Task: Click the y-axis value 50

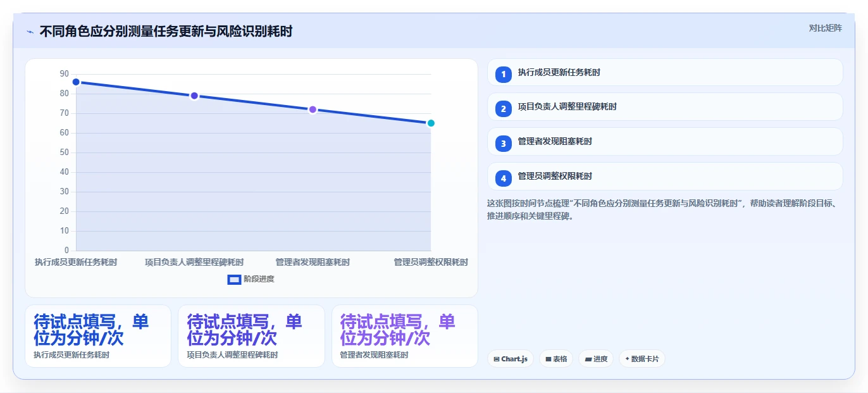Action: [65, 153]
